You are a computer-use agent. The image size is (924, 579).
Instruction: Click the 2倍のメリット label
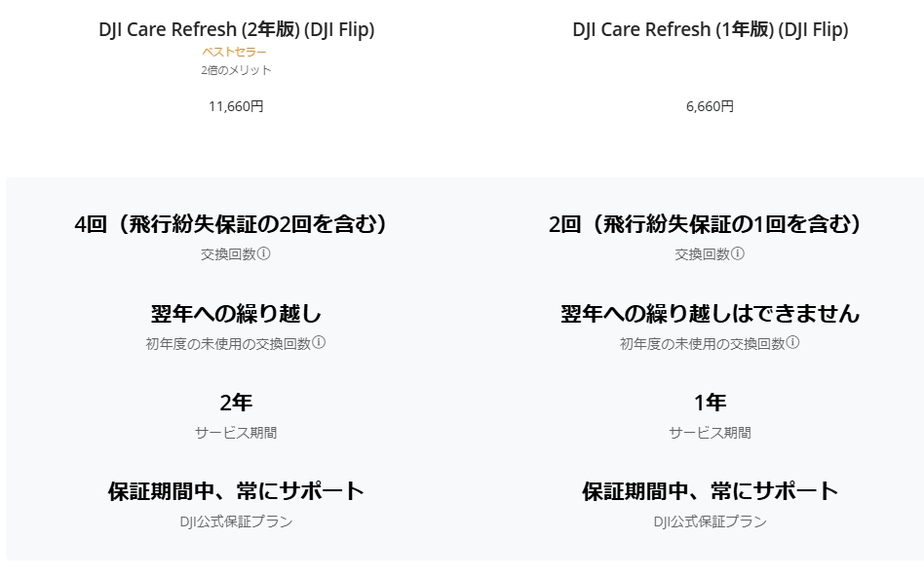click(x=236, y=70)
